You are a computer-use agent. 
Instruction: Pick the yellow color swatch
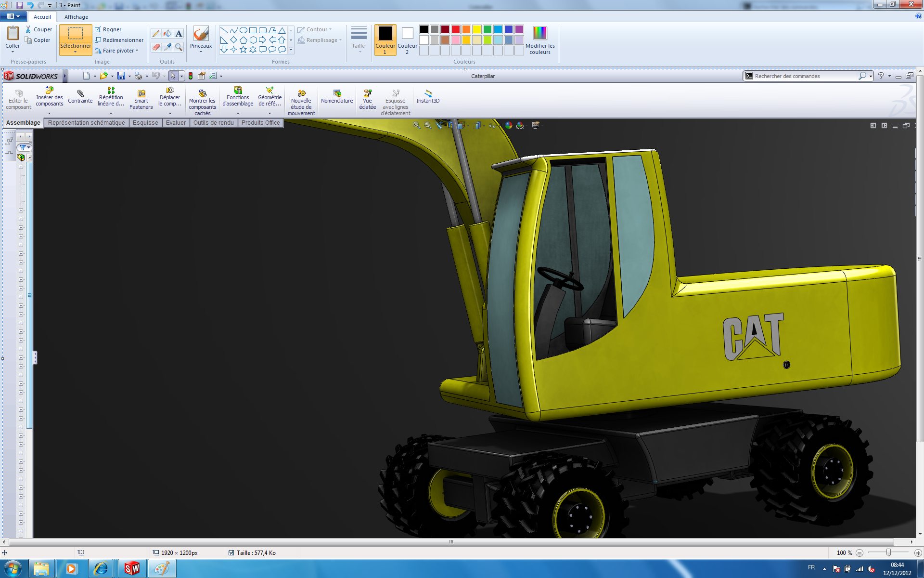[x=477, y=29]
